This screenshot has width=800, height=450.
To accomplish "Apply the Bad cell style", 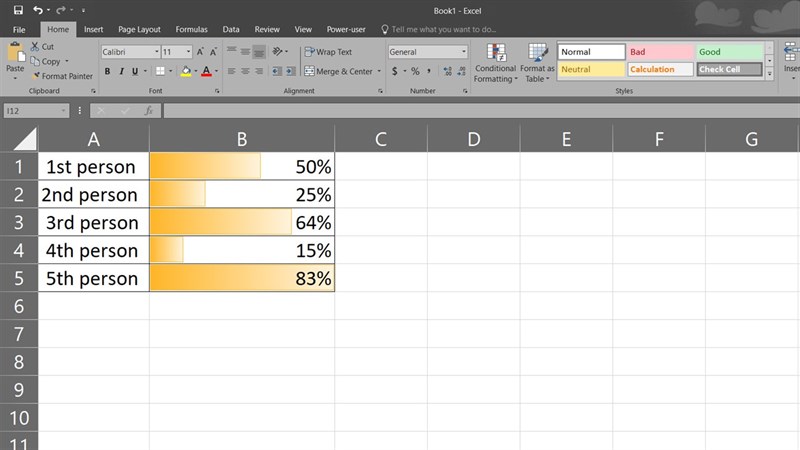I will coord(660,52).
